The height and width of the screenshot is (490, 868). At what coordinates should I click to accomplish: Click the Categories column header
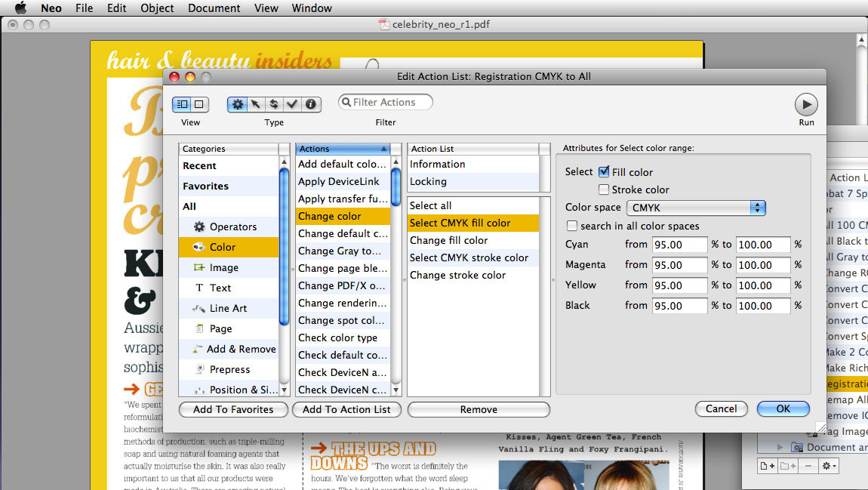coord(229,149)
